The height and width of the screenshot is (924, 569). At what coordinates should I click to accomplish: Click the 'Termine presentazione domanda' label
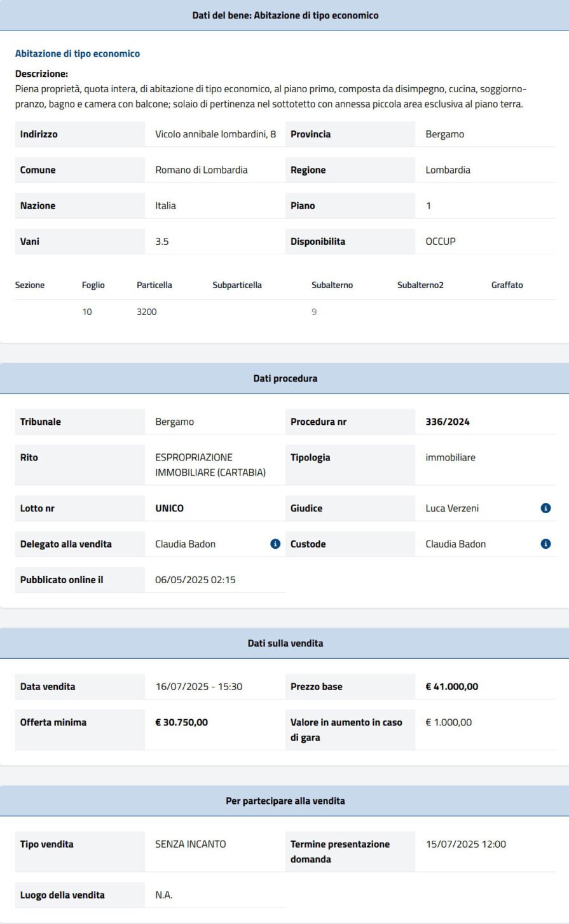tap(340, 852)
